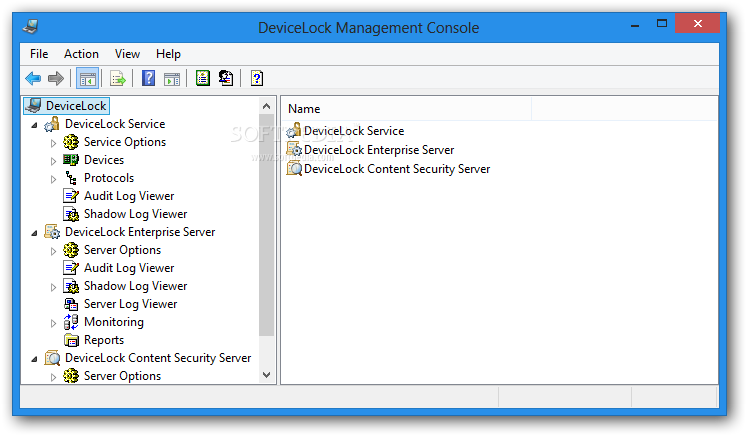The width and height of the screenshot is (747, 436).
Task: Expand the Protocols node
Action: [53, 179]
